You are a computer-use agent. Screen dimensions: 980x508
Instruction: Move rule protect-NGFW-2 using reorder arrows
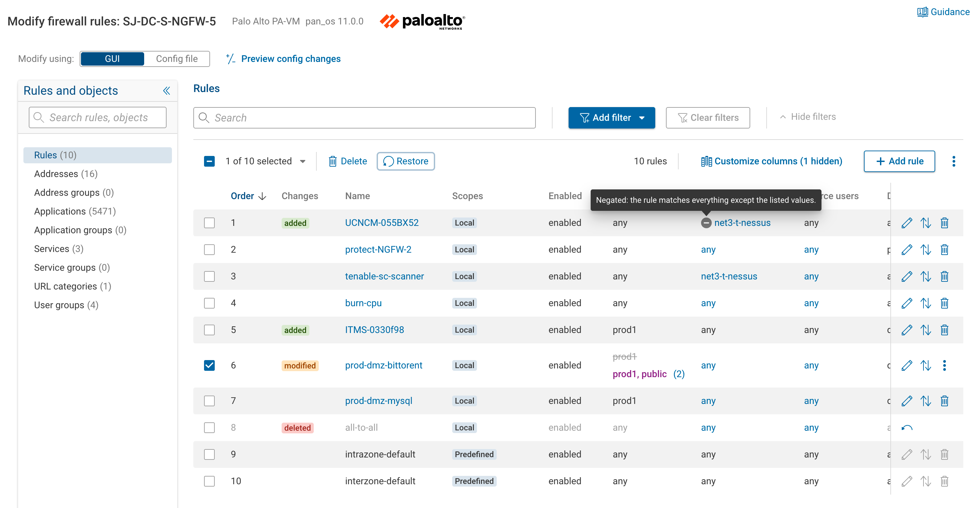click(x=925, y=250)
